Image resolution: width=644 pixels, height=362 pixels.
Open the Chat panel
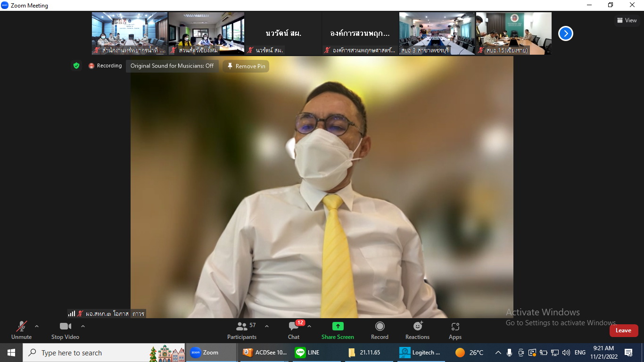tap(294, 330)
